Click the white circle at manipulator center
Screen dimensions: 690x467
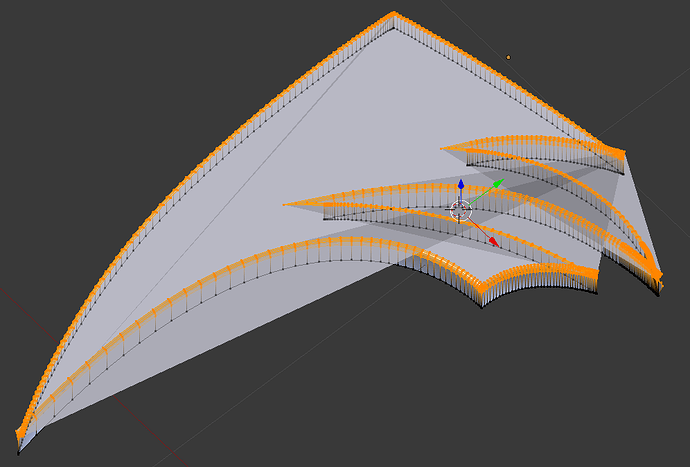[460, 210]
